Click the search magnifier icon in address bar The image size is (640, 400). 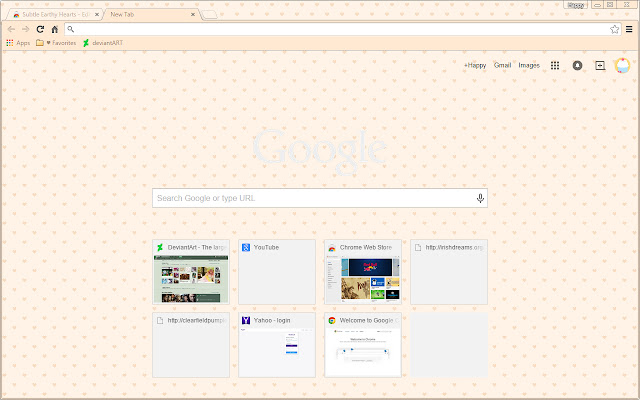point(71,29)
